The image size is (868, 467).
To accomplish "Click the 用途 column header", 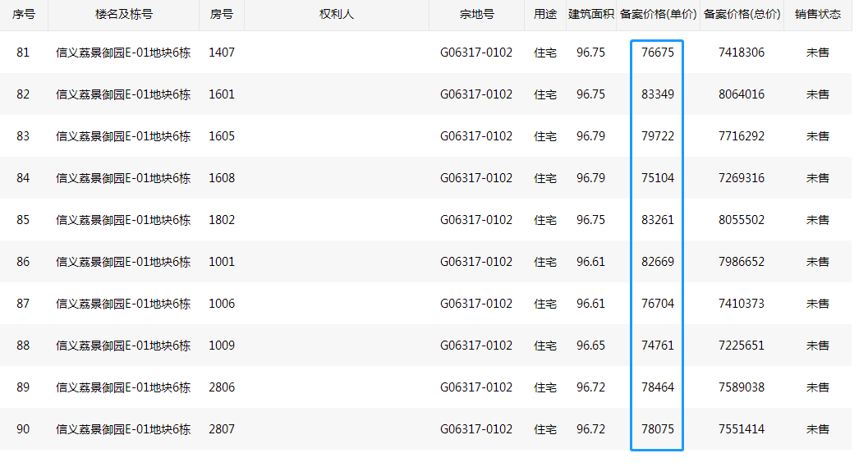I will click(545, 15).
